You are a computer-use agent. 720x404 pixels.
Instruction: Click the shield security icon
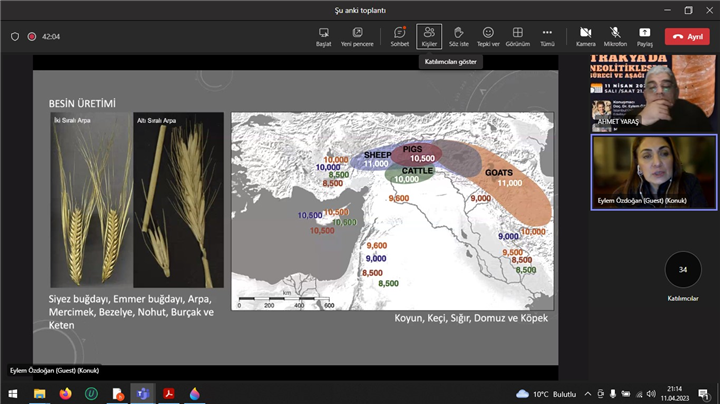click(x=15, y=36)
